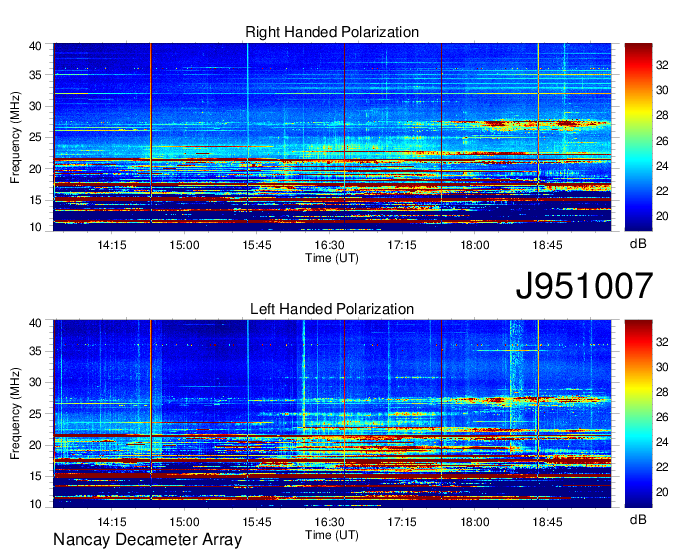Click the 15:45 time tick under Left Handed plot
680x552 pixels.
(257, 522)
